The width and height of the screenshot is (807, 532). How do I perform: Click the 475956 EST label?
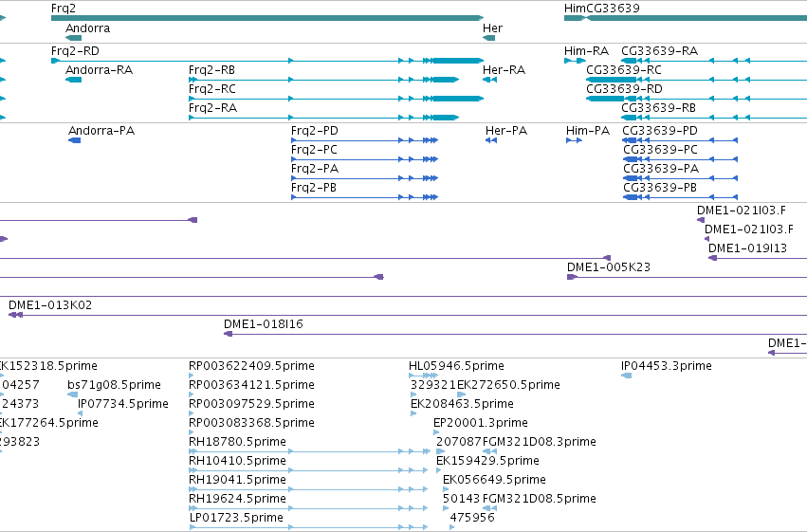472,518
